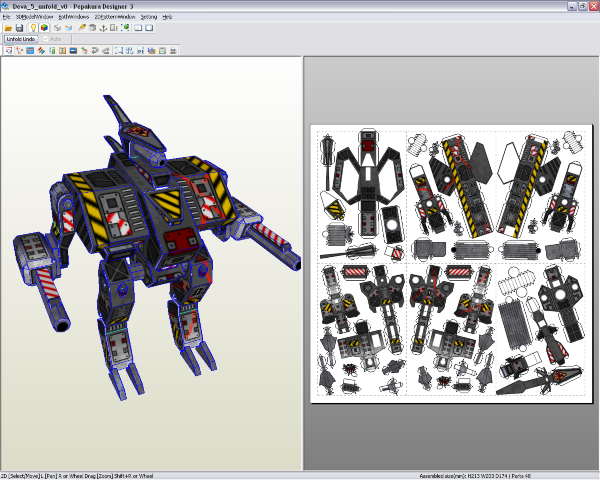Click the blue corner selection frame icon
Viewport: 600px width, 480px height.
[x=119, y=51]
